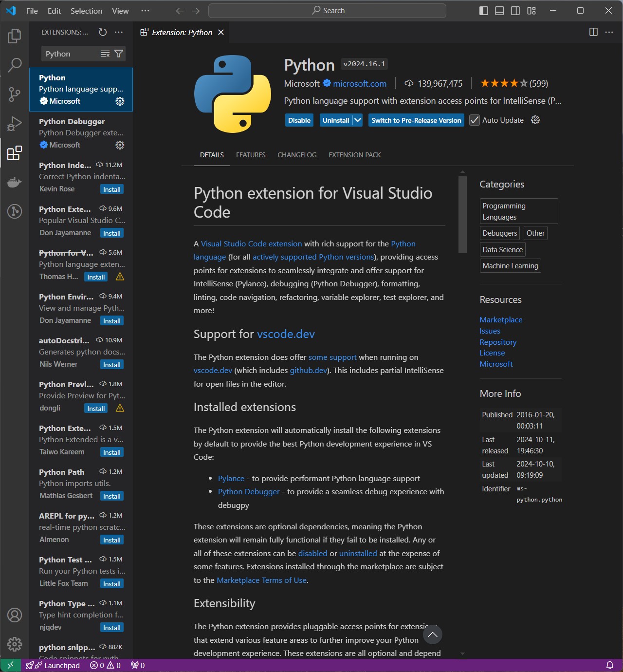Open the Selection menu
The width and height of the screenshot is (623, 672).
tap(86, 11)
